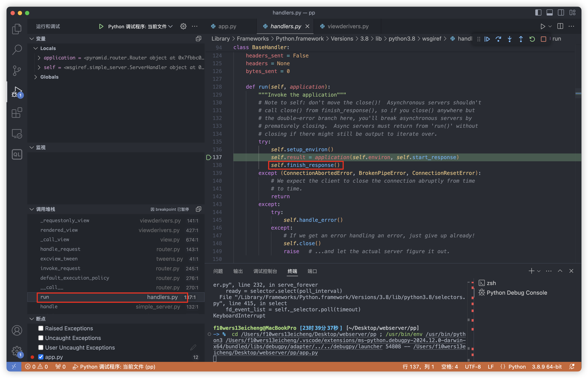Maximize the panel size chevron
This screenshot has height=378, width=588.
tap(560, 271)
